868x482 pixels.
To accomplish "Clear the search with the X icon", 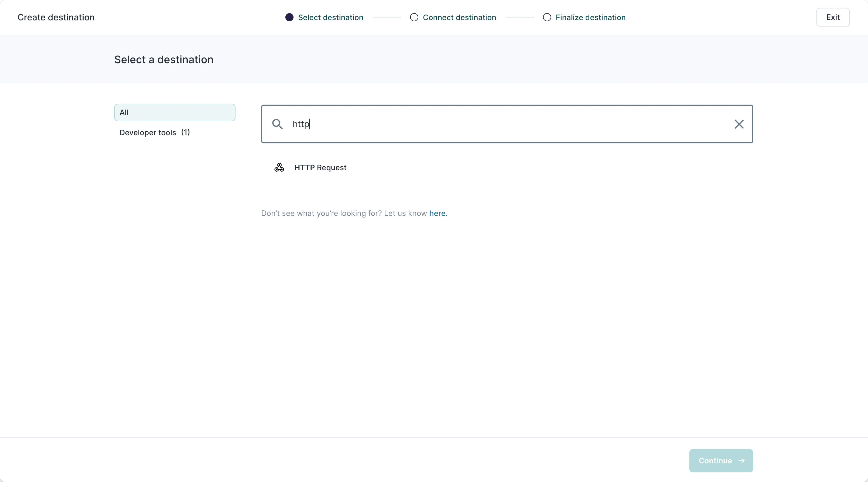I will pyautogui.click(x=739, y=124).
